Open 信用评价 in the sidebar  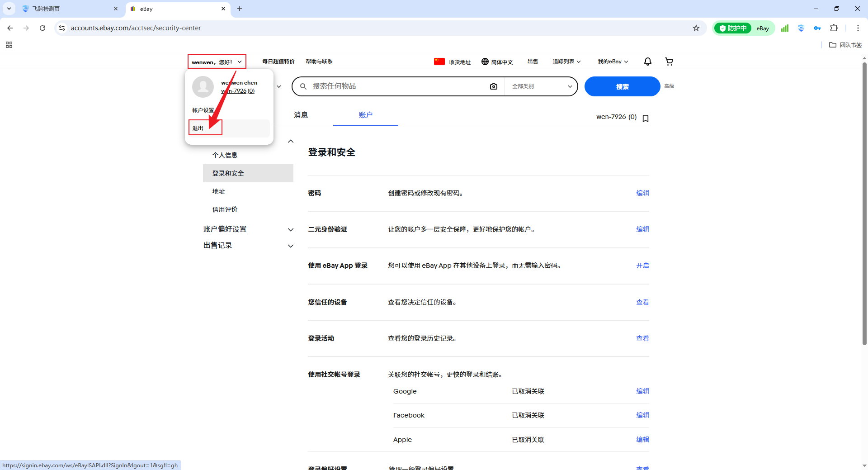pos(225,209)
